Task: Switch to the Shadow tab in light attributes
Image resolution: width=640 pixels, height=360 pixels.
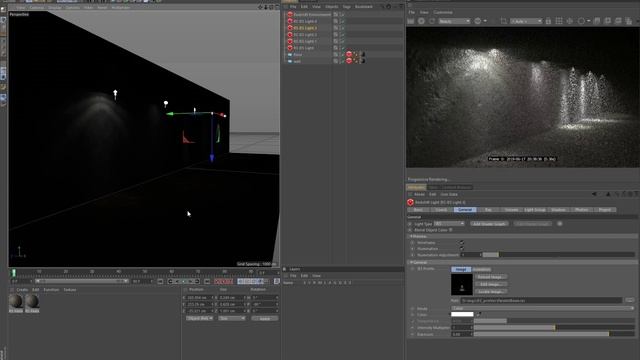Action: tap(558, 209)
